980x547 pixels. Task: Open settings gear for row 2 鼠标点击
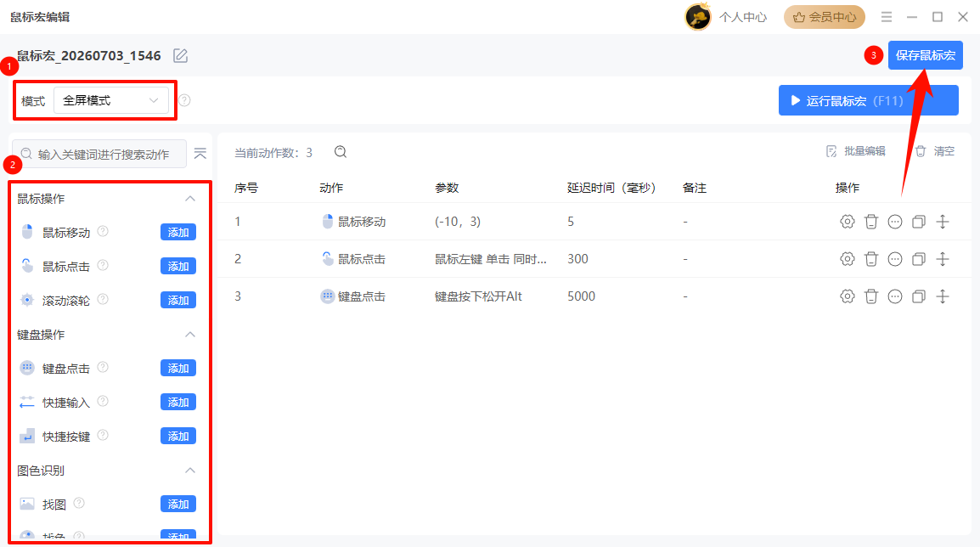[x=847, y=259]
